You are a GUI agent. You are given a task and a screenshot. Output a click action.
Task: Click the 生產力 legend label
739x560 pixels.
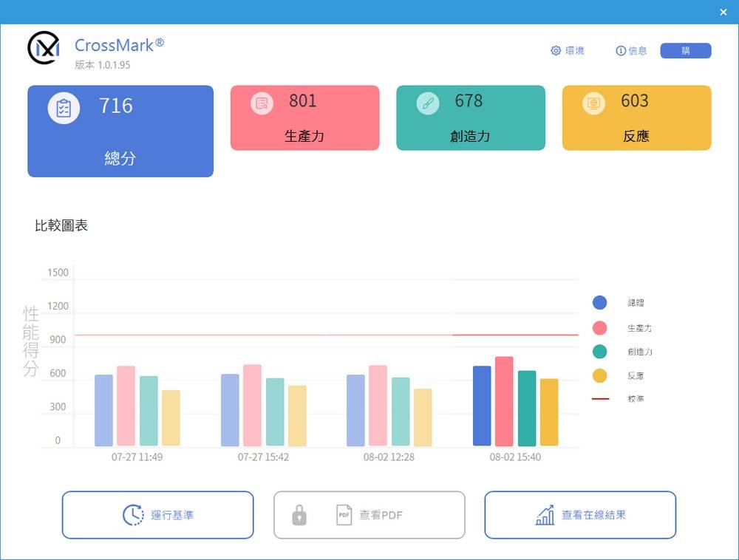coord(639,328)
